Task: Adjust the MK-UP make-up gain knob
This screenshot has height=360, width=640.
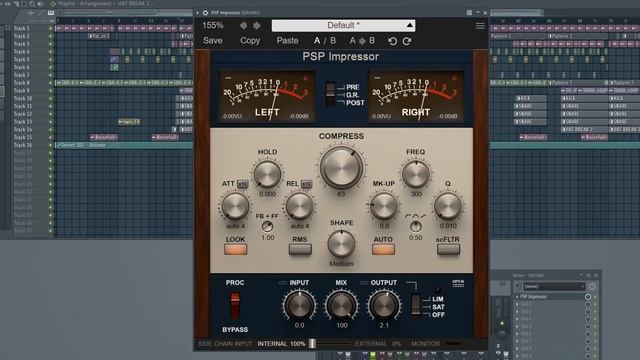Action: click(x=384, y=206)
